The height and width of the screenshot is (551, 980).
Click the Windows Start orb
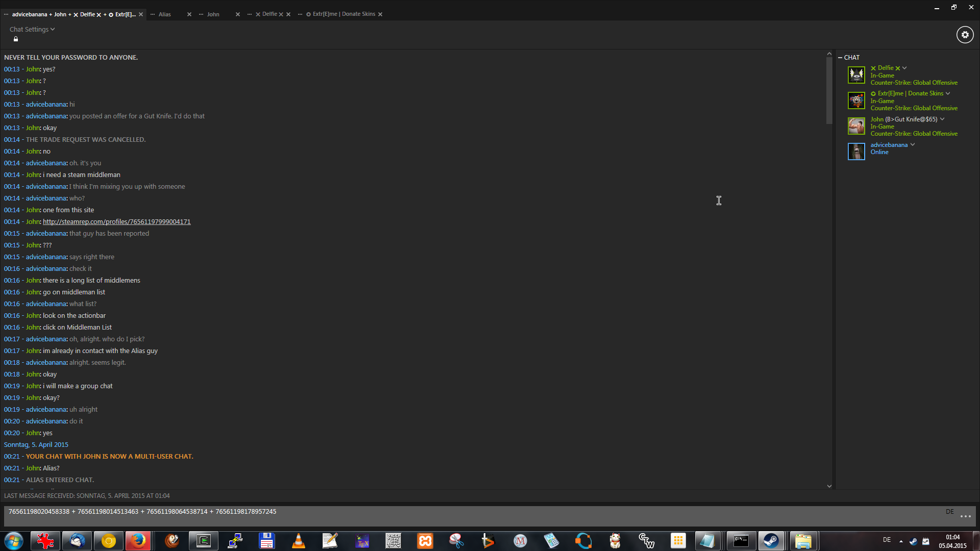[14, 541]
